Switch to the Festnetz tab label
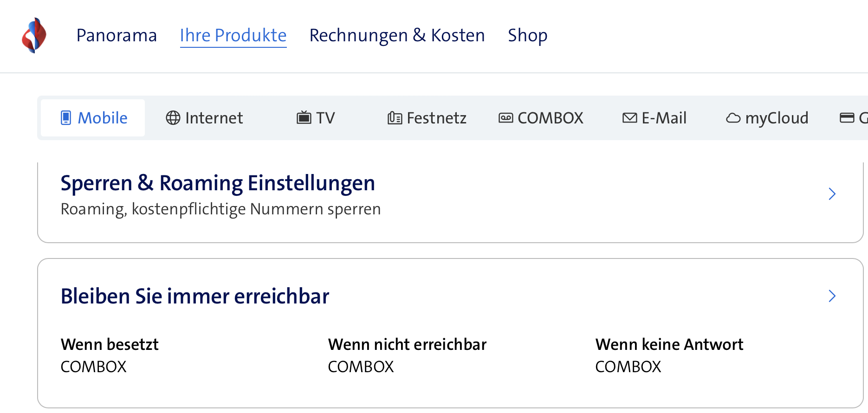868x413 pixels. 436,118
